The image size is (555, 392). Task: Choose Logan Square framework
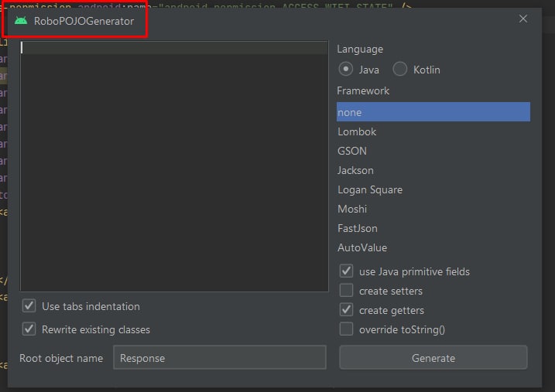pyautogui.click(x=433, y=189)
